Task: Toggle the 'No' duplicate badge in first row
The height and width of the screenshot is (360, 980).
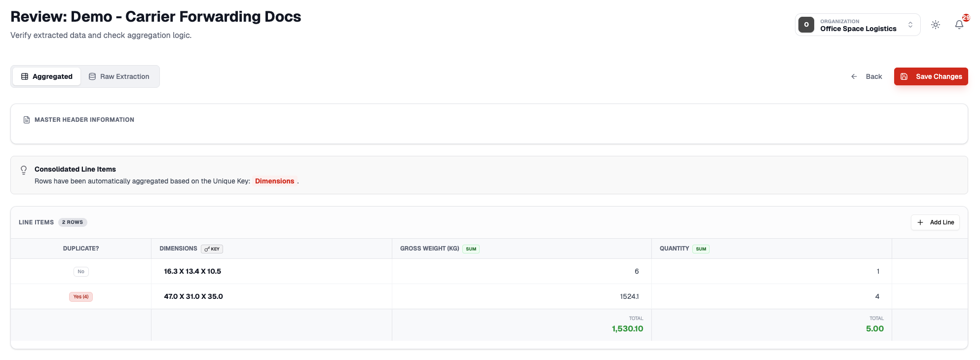Action: pos(81,272)
